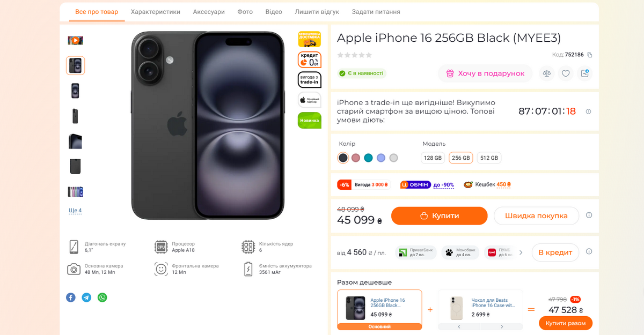This screenshot has width=644, height=335.
Task: Pick the teal color swatch
Action: [x=368, y=158]
